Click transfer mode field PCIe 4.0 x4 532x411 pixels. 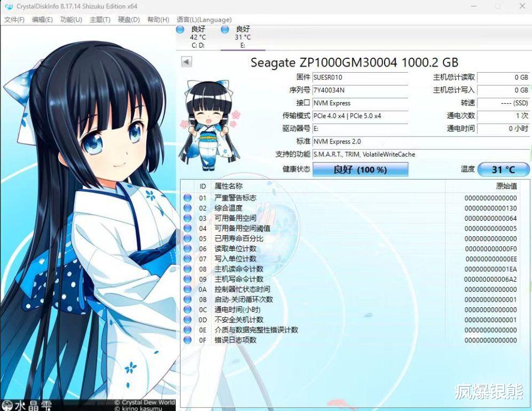tap(360, 116)
